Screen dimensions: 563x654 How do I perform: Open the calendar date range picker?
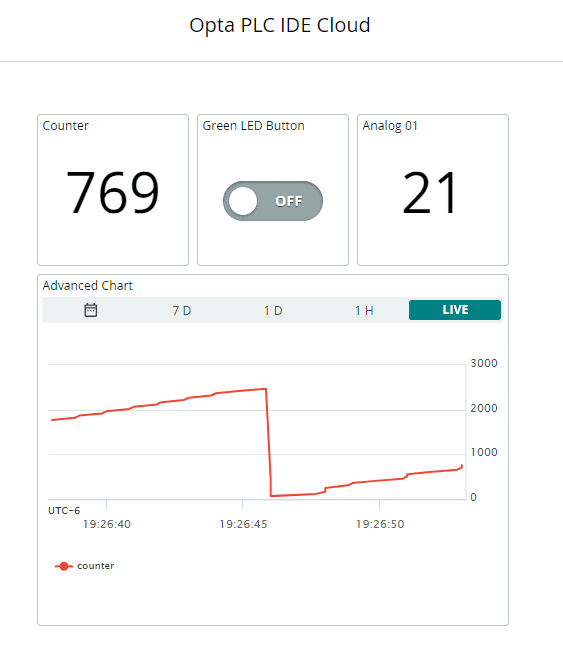pos(90,310)
